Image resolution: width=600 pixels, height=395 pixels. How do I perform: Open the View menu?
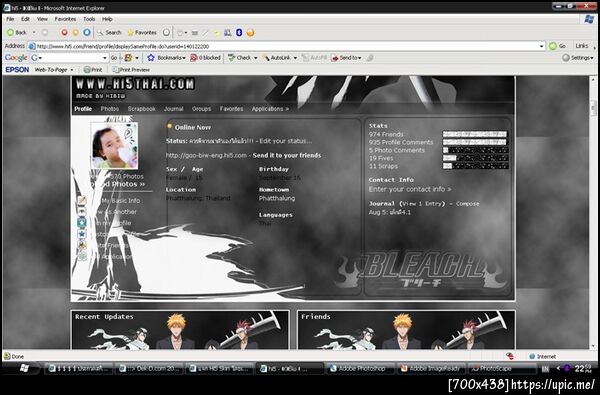[x=42, y=19]
